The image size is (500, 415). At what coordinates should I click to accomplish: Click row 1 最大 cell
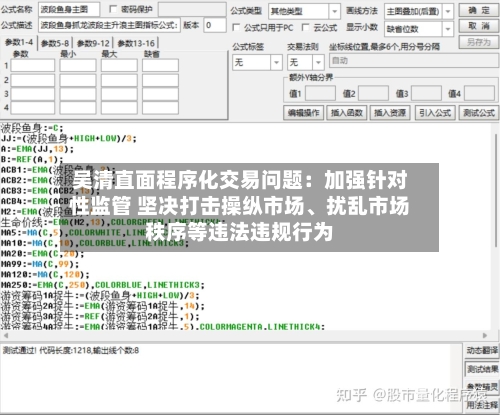(x=119, y=65)
